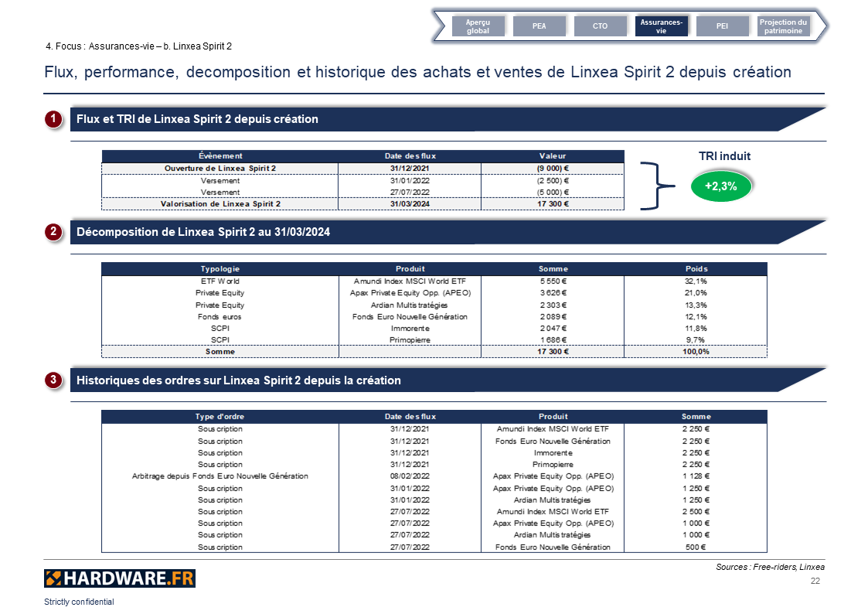Image resolution: width=868 pixels, height=614 pixels.
Task: Click the Type d'ordre column header
Action: click(220, 416)
